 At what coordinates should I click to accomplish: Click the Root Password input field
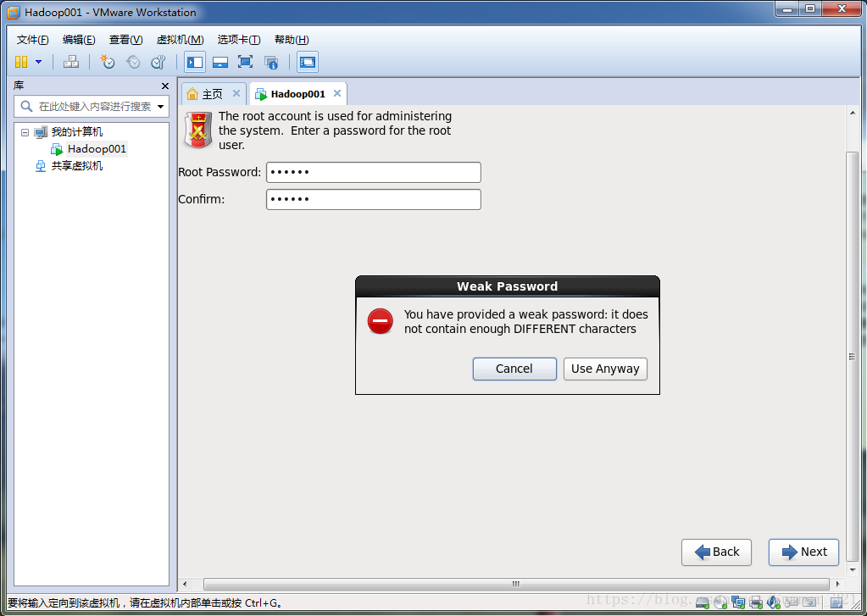[x=374, y=173]
